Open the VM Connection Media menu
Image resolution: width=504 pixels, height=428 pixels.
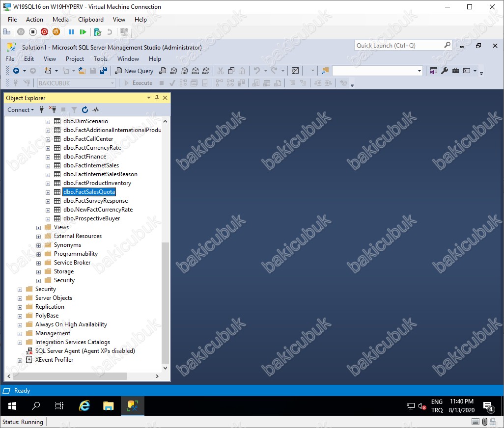[60, 20]
